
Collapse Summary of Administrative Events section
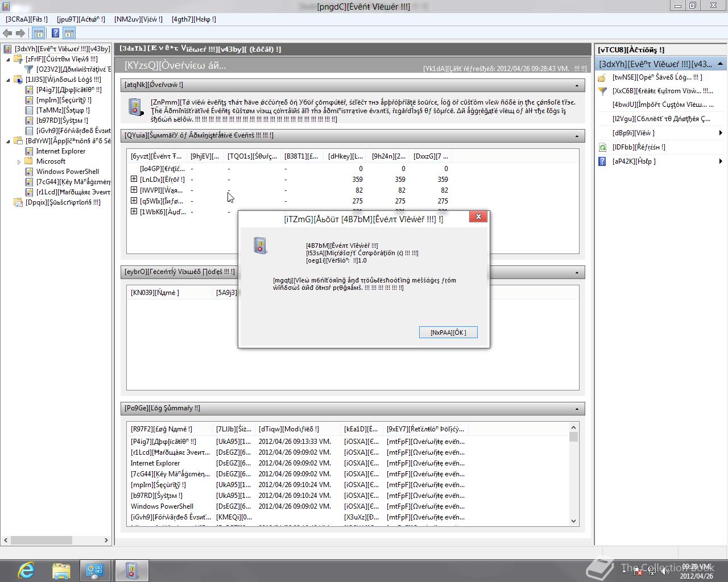[x=577, y=136]
